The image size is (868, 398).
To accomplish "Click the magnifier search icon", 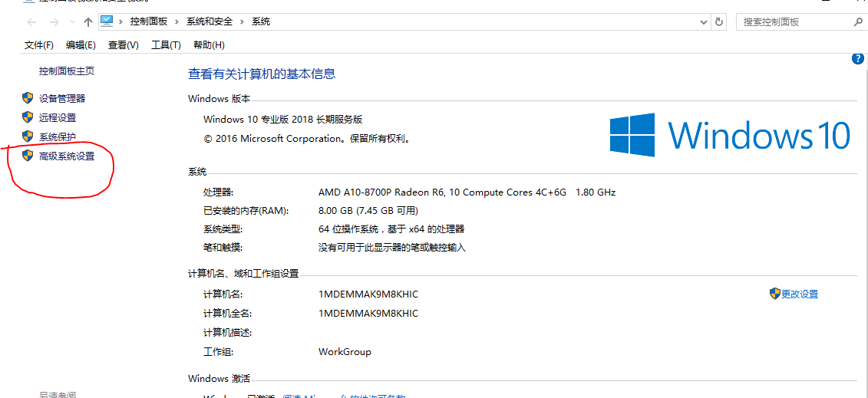I will coord(858,22).
